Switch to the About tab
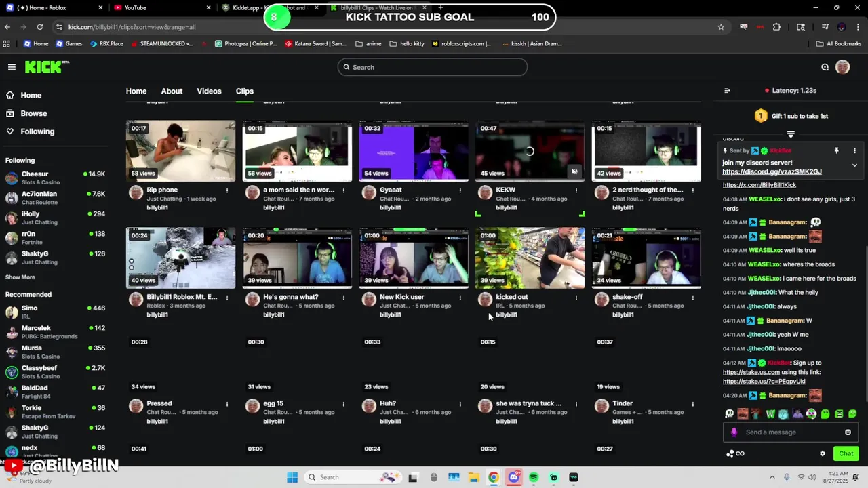 [x=172, y=91]
